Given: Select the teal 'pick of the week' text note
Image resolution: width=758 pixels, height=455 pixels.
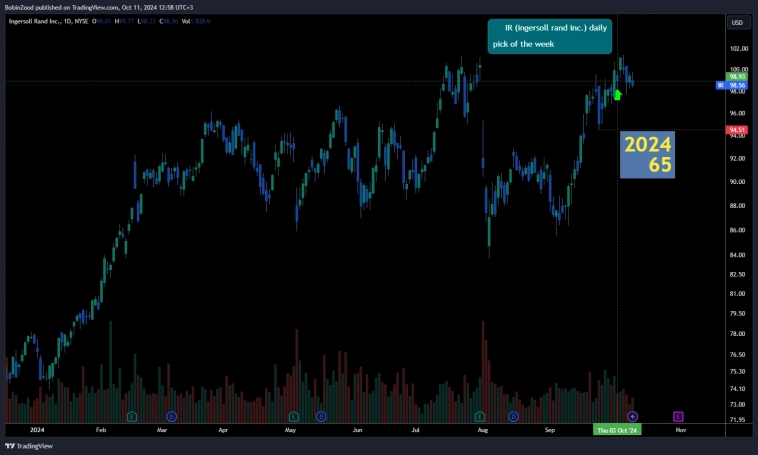Looking at the screenshot, I should (550, 36).
